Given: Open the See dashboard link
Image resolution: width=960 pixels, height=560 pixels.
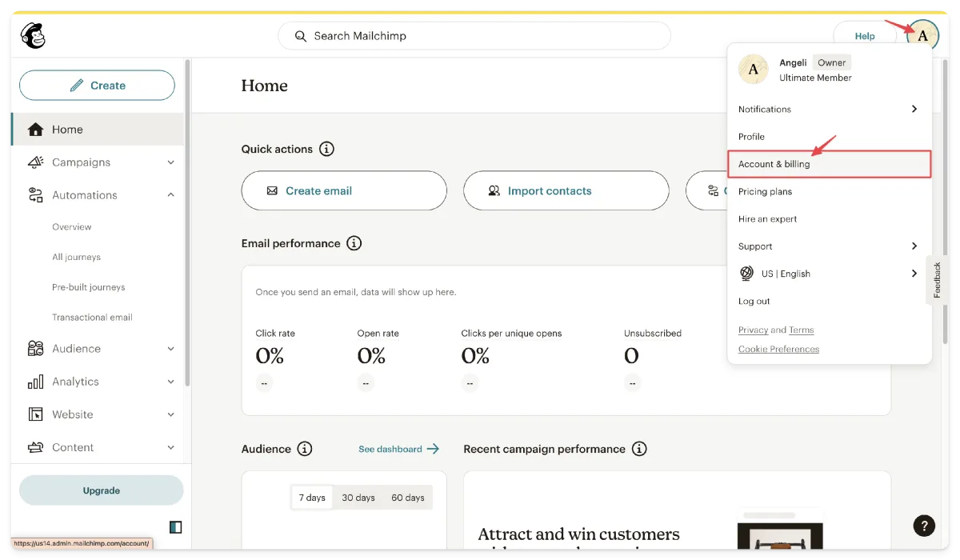Looking at the screenshot, I should (399, 449).
